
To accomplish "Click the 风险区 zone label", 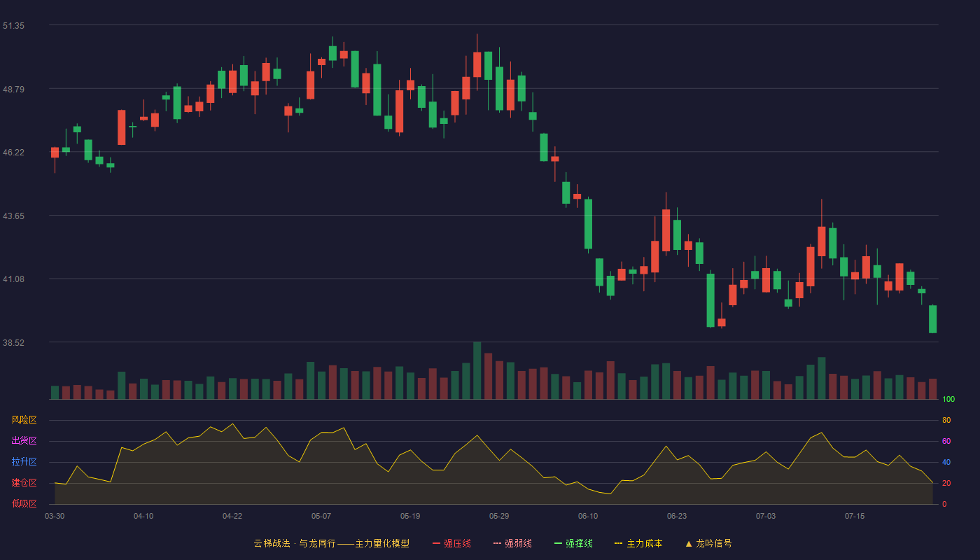I will (24, 420).
